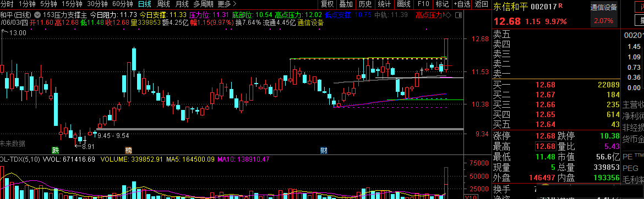
Task: Open the 复权 adjustment menu
Action: (x=328, y=4)
